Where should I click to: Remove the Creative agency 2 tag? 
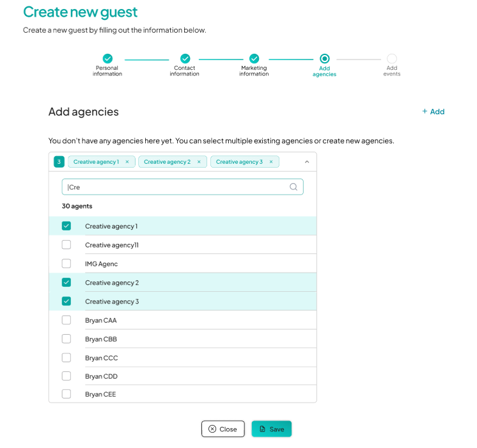click(199, 162)
